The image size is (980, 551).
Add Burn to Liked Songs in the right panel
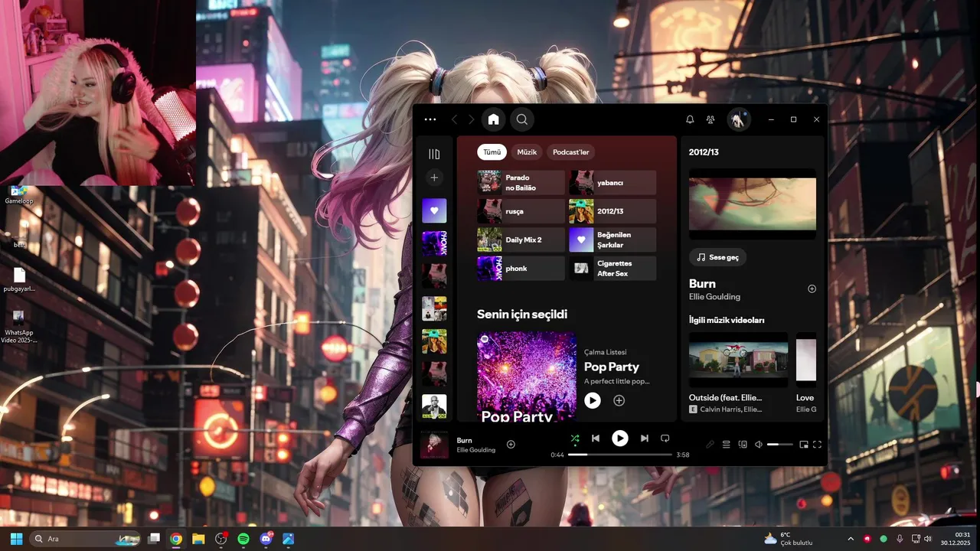(x=812, y=289)
